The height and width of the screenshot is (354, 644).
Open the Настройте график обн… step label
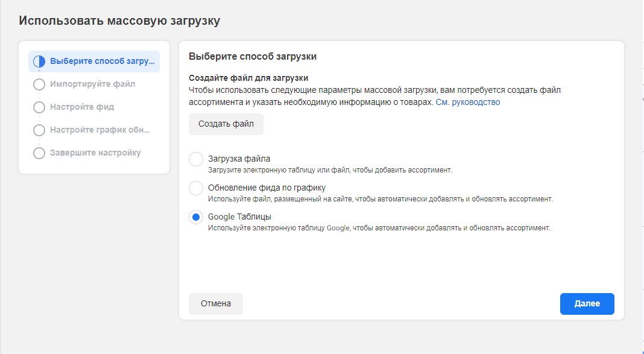(x=99, y=130)
